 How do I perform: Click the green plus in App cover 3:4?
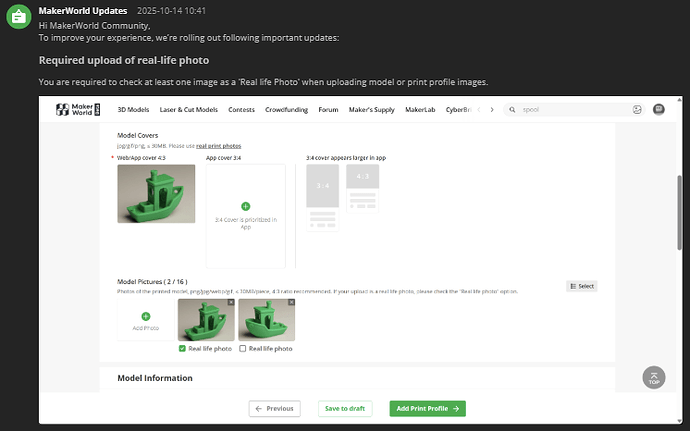[x=246, y=206]
